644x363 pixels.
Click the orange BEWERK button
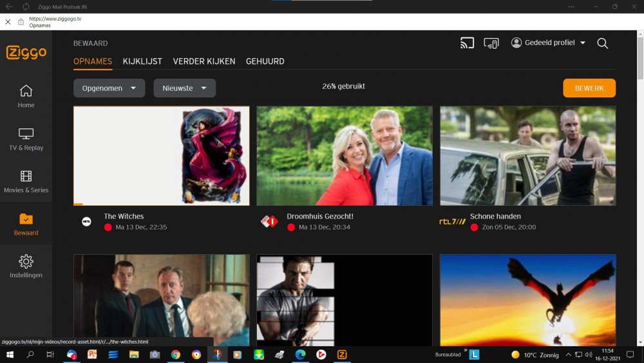click(589, 88)
